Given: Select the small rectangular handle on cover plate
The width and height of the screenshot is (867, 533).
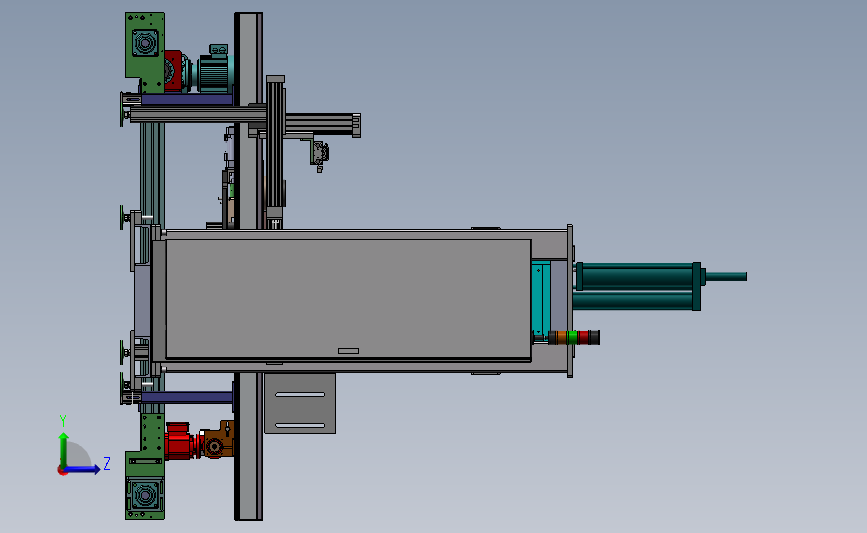Looking at the screenshot, I should tap(348, 351).
